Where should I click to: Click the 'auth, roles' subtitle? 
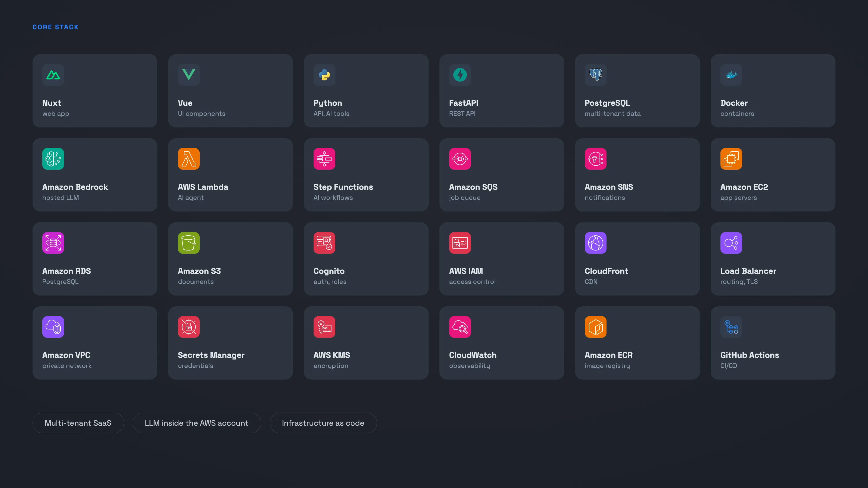tap(330, 282)
